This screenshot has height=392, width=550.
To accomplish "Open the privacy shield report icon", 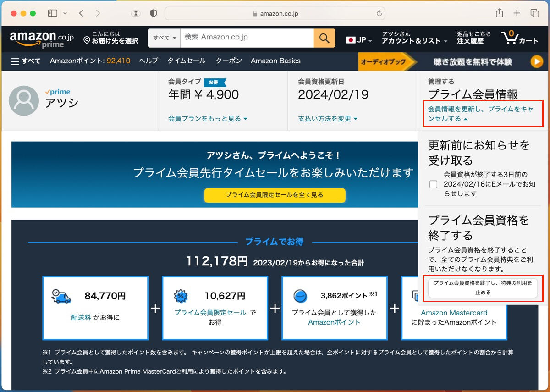I will click(154, 13).
